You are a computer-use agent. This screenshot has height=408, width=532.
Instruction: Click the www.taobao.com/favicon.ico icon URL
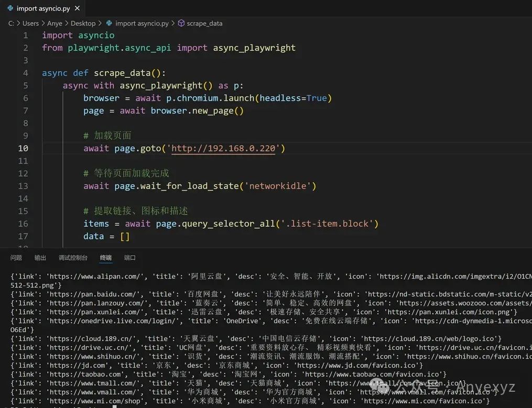click(x=372, y=374)
